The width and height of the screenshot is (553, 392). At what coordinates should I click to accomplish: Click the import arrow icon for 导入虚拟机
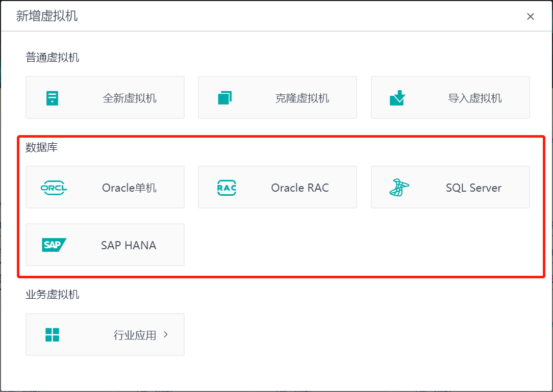click(397, 98)
